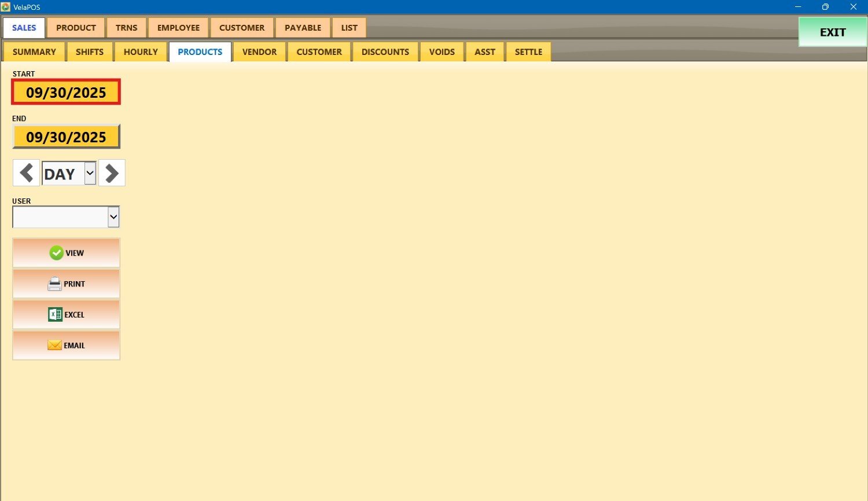Screen dimensions: 868x501
Task: Go to previous day with left arrow
Action: coord(26,173)
